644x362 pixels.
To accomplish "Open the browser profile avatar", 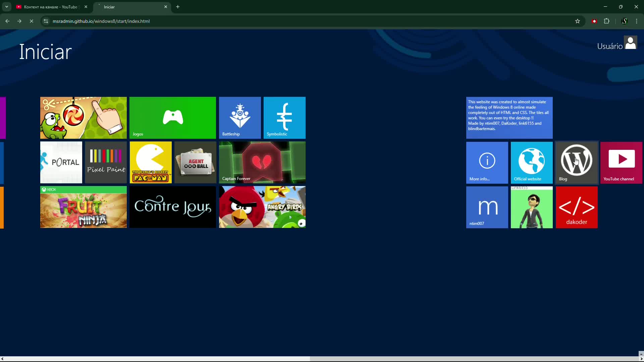I will click(625, 21).
